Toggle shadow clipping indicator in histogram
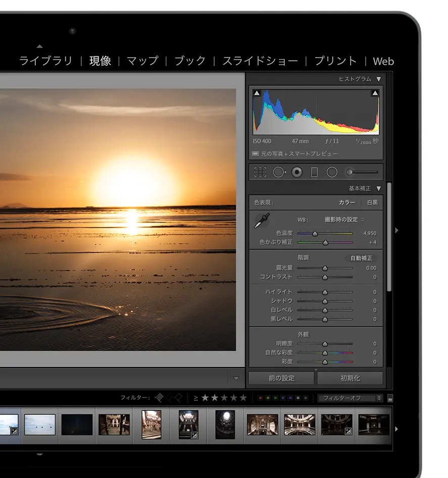This screenshot has width=448, height=478. [257, 93]
